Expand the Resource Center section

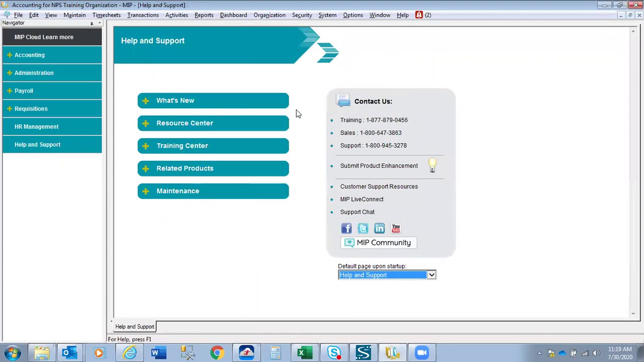click(x=213, y=123)
